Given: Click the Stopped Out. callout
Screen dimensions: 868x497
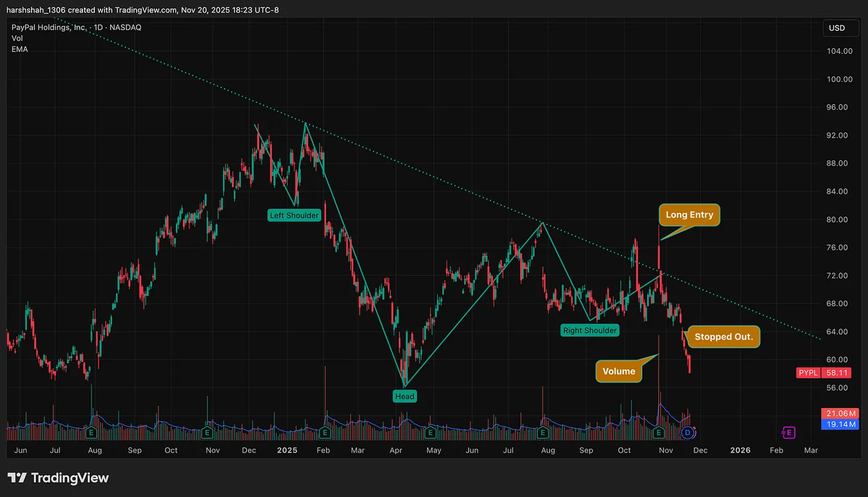Looking at the screenshot, I should click(724, 337).
